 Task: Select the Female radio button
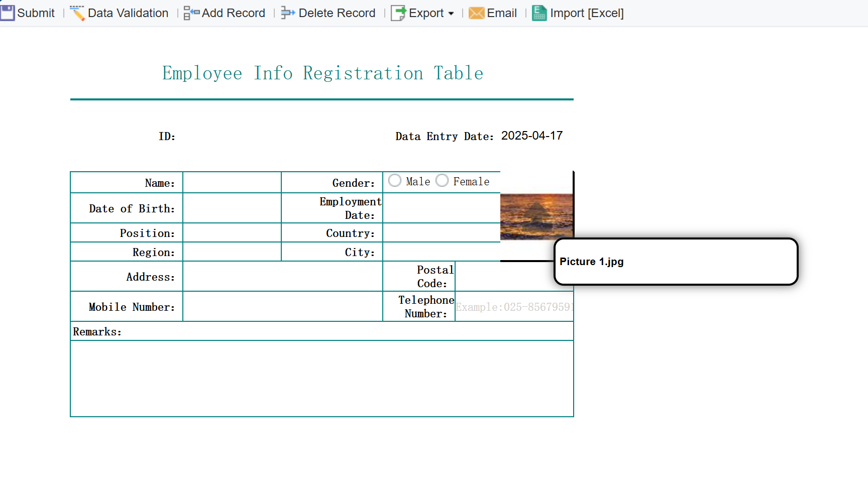[x=442, y=180]
